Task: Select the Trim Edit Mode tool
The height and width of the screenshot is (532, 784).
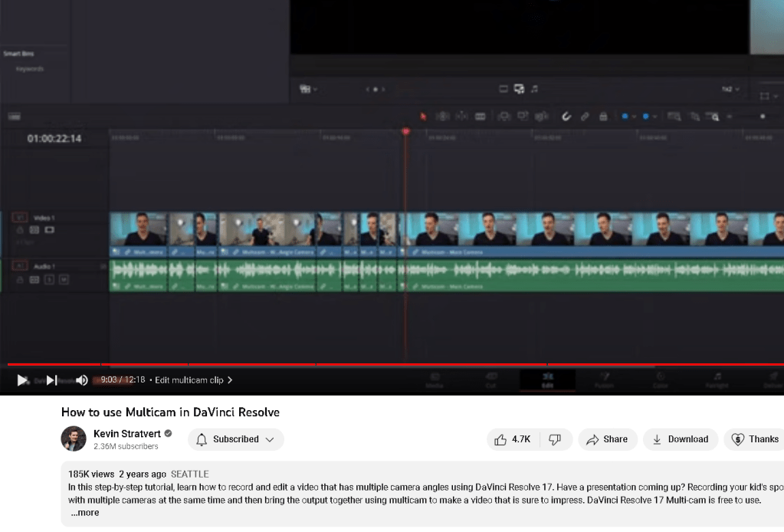Action: 442,117
